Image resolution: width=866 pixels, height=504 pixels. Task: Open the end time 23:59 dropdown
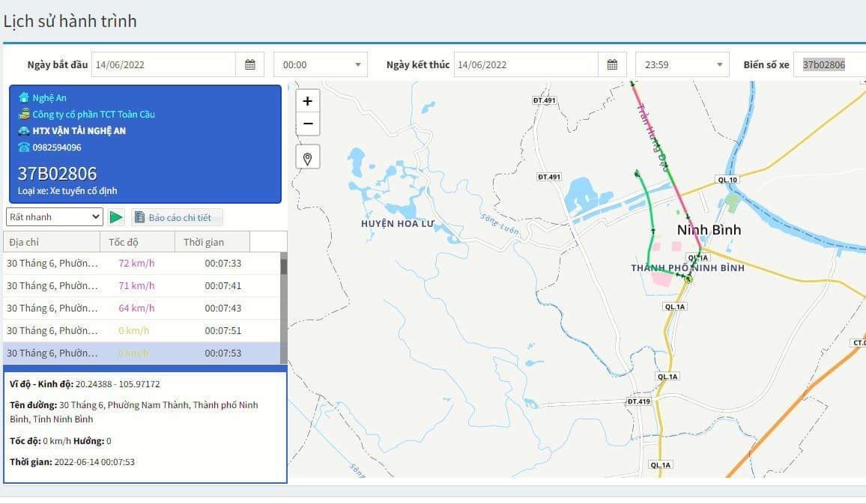[x=682, y=64]
